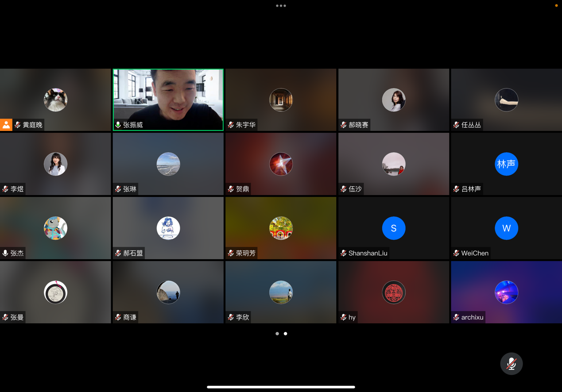Click 郝石盟's blue sketch avatar
This screenshot has height=392, width=562.
pyautogui.click(x=168, y=228)
